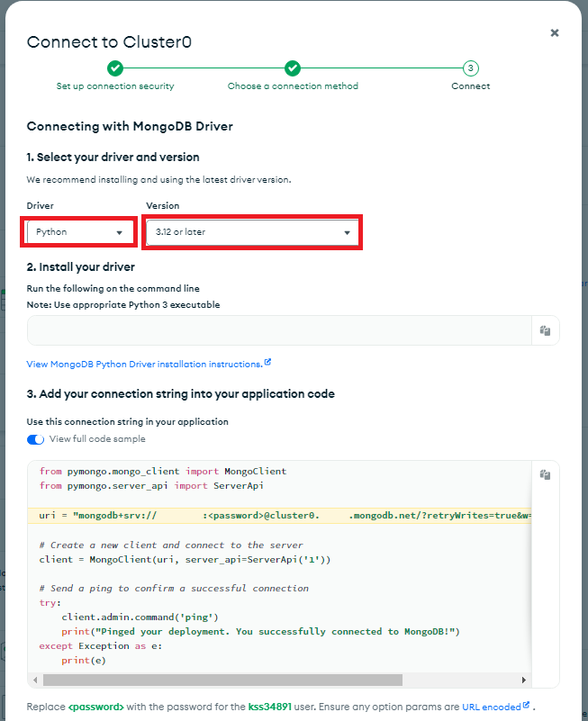
Task: Open MongoDB Python Driver installation instructions link
Action: click(149, 364)
